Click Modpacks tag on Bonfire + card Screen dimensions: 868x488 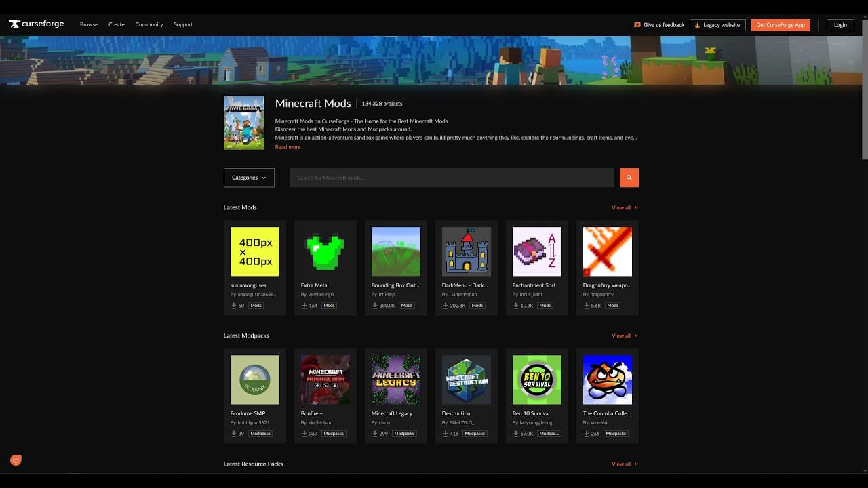[x=334, y=434]
